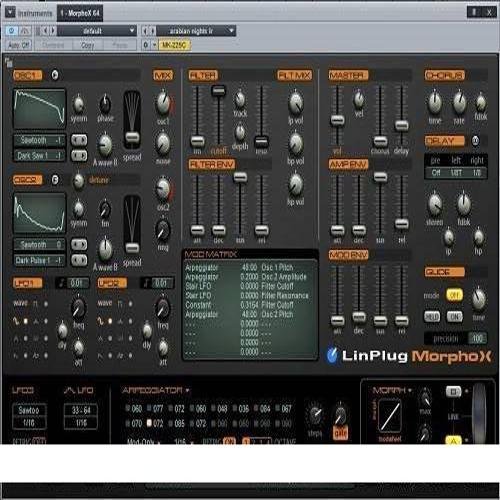Click the filter cutoff slider handle
Viewport: 500px width, 500px height.
tap(219, 90)
